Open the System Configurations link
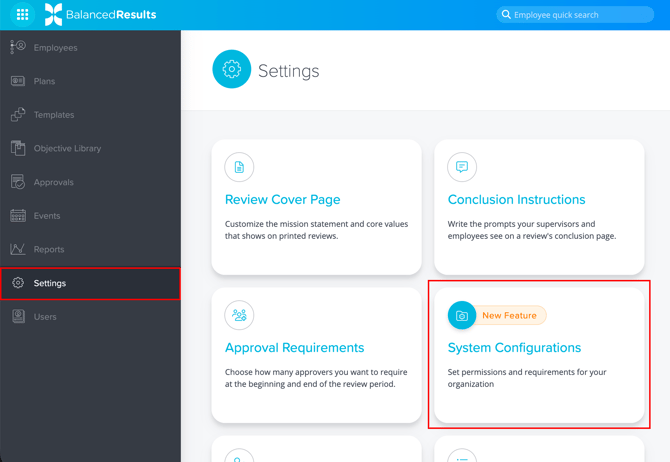This screenshot has height=462, width=670. [x=514, y=348]
